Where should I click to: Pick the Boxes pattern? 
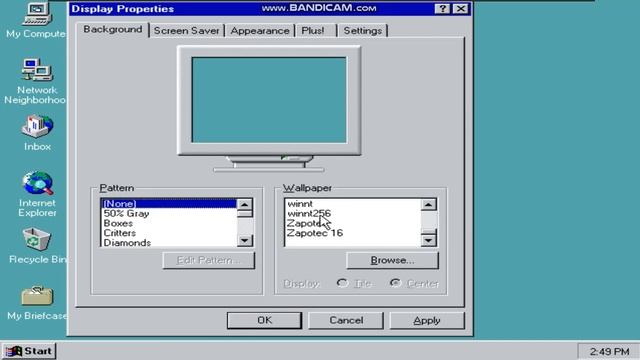[169, 223]
